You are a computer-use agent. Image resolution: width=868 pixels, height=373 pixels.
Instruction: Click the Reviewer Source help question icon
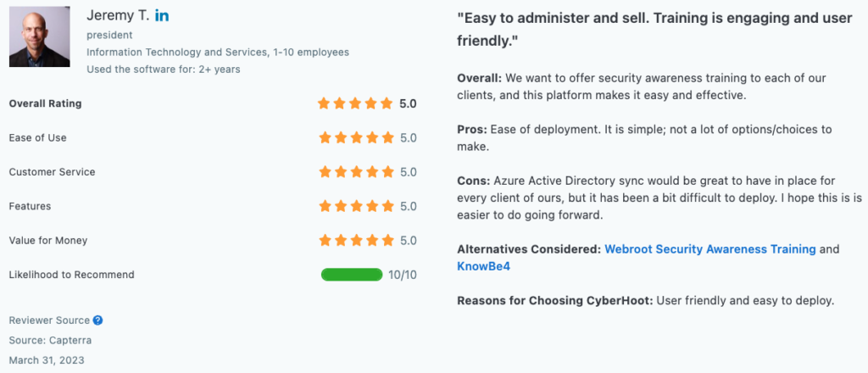point(97,320)
